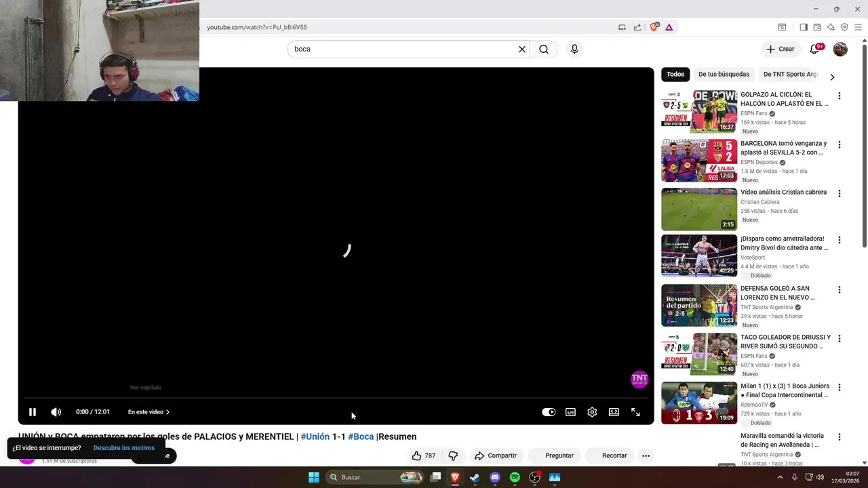Open options for 'Milan 1 (1) x (3) 1 Boca Juniors'
Viewport: 868px width, 488px height.
839,387
